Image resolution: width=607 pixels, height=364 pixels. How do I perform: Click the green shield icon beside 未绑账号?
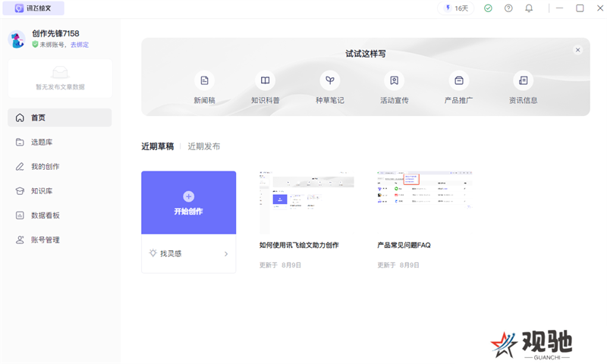point(35,45)
